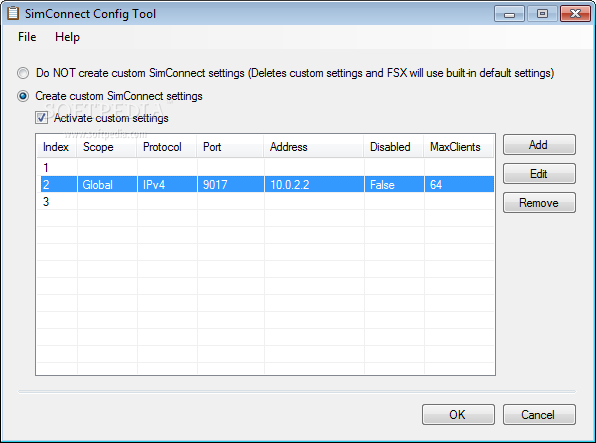The height and width of the screenshot is (443, 596).
Task: Select row with index 1
Action: pos(265,168)
